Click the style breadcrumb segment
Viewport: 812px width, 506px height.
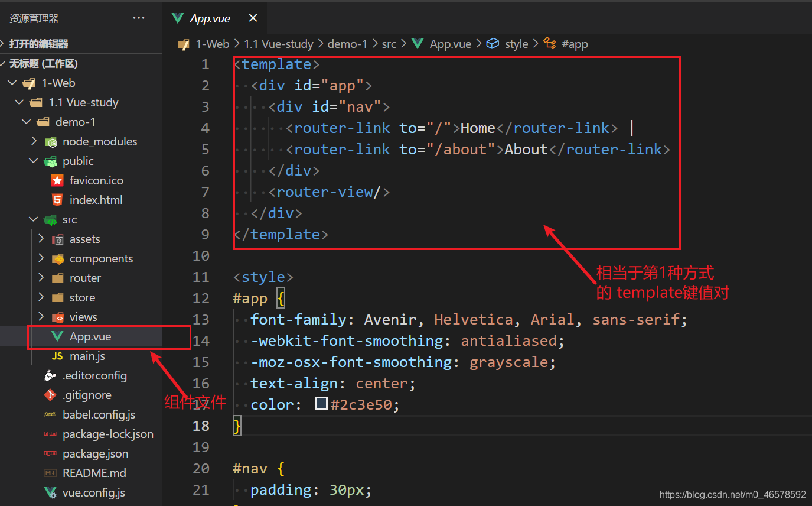tap(516, 44)
